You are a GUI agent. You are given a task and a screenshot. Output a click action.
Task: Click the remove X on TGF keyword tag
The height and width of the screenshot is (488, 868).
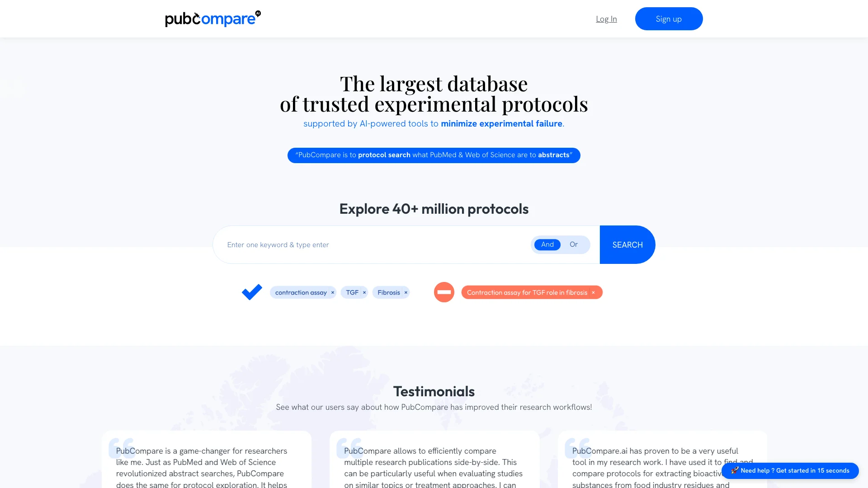(364, 292)
